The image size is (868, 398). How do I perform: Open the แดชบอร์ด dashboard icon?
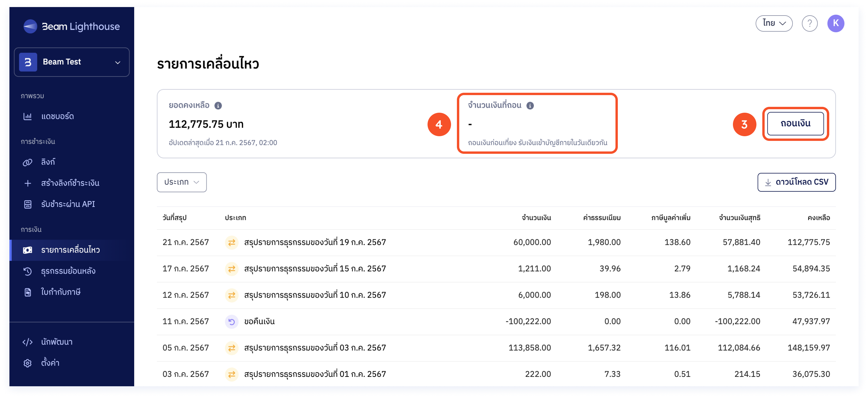pos(28,116)
